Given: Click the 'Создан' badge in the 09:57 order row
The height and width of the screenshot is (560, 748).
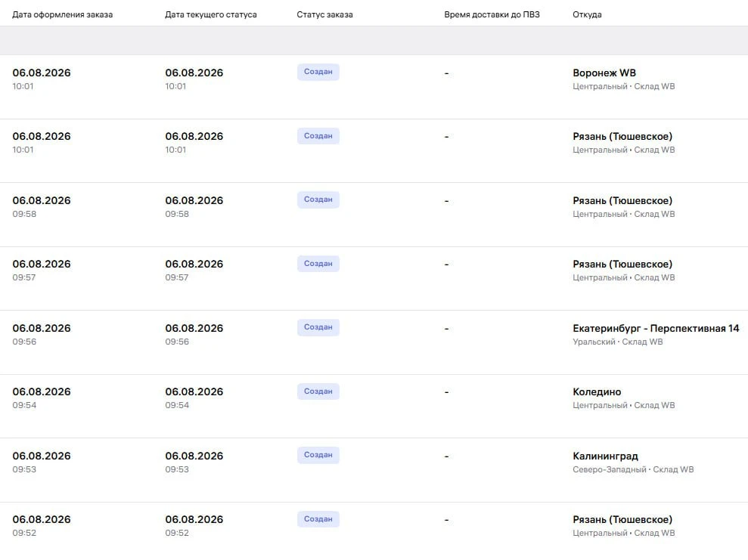Looking at the screenshot, I should 318,264.
